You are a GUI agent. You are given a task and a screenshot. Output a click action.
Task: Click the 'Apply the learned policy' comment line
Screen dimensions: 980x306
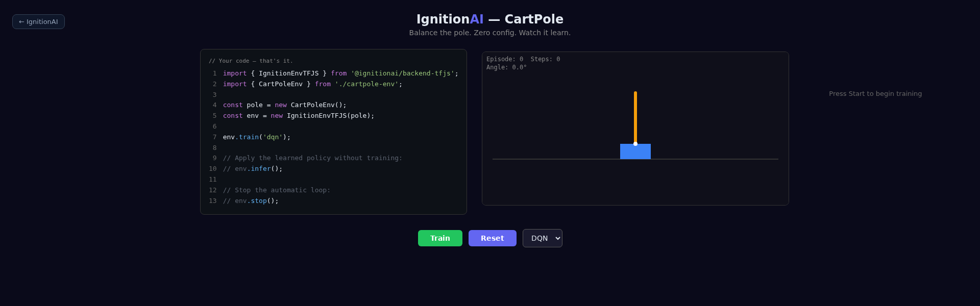312,158
